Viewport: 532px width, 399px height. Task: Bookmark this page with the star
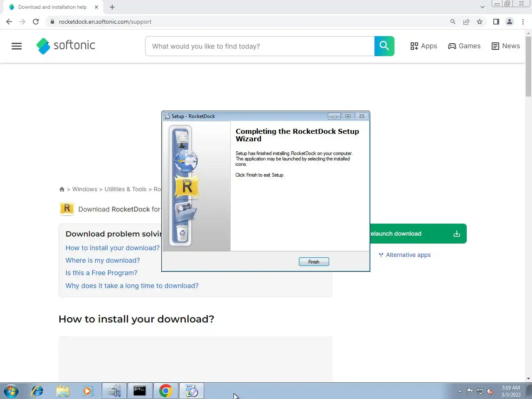pyautogui.click(x=480, y=22)
